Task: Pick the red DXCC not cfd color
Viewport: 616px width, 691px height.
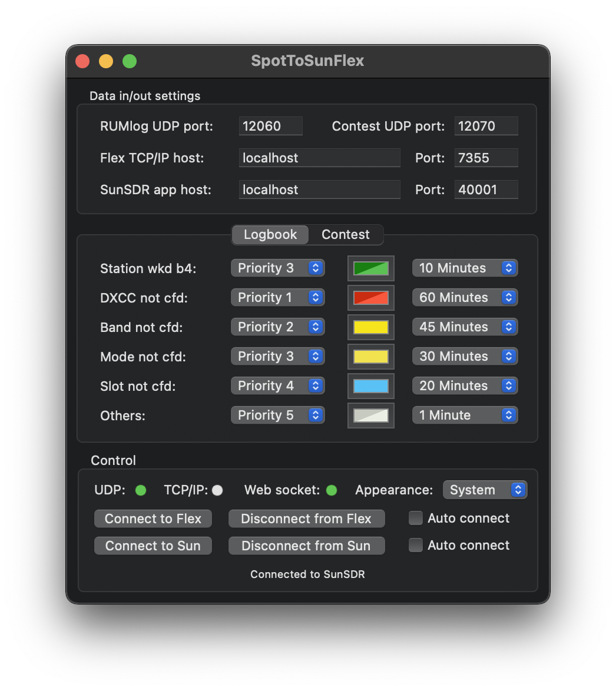Action: (x=371, y=298)
